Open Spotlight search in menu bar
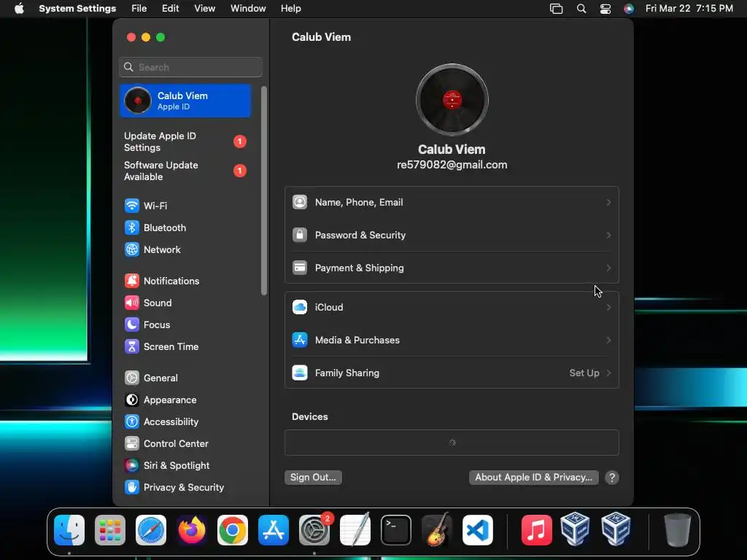 pyautogui.click(x=581, y=9)
